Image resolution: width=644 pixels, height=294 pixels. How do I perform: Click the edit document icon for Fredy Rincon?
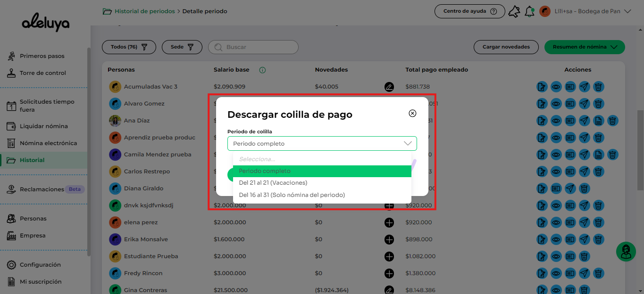click(x=542, y=273)
